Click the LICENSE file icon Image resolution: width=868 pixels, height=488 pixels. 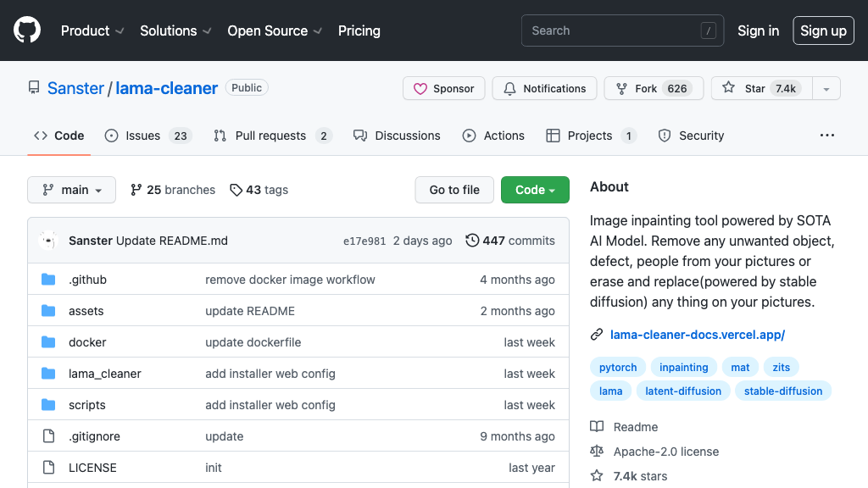click(48, 468)
